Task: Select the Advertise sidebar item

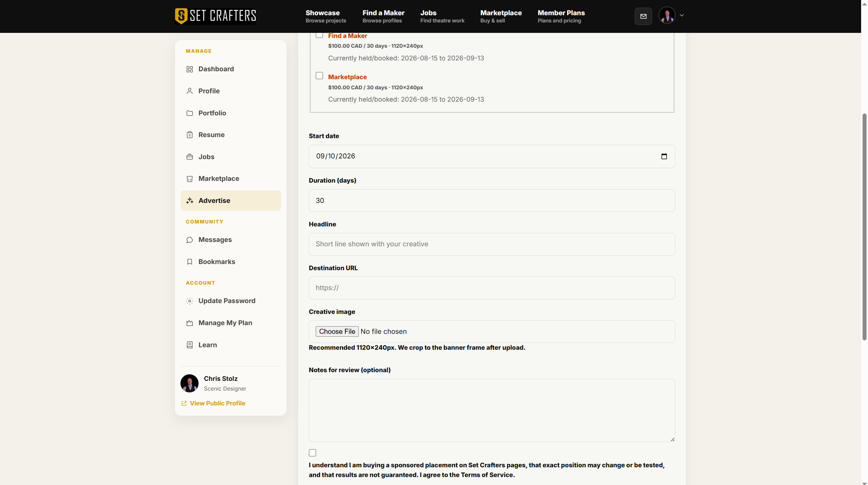Action: 231,200
